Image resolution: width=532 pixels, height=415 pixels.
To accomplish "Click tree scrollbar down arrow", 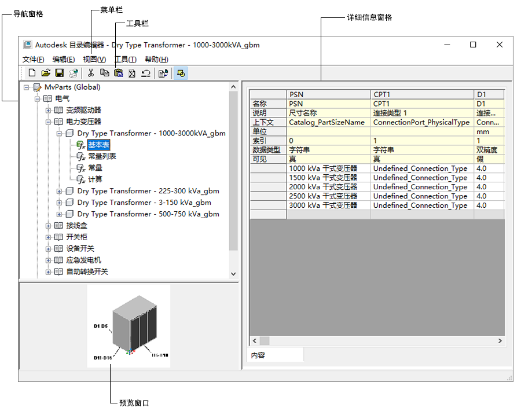I will [x=233, y=274].
